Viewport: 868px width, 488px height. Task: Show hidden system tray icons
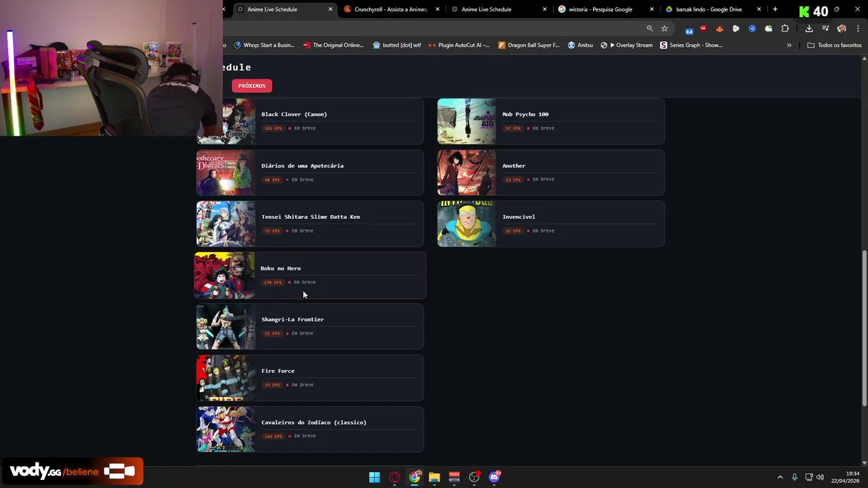tap(780, 477)
